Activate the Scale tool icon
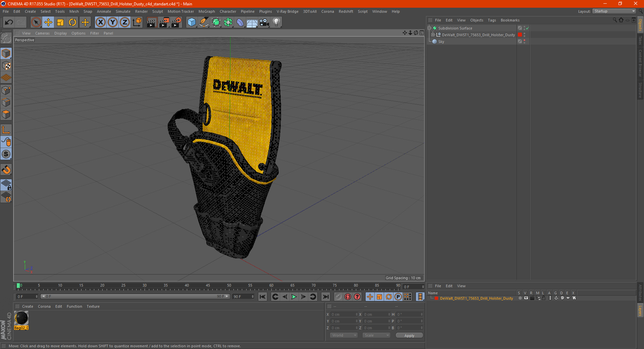 (60, 22)
